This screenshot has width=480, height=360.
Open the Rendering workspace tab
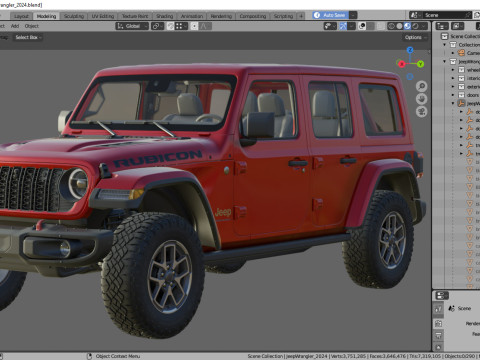pos(221,16)
